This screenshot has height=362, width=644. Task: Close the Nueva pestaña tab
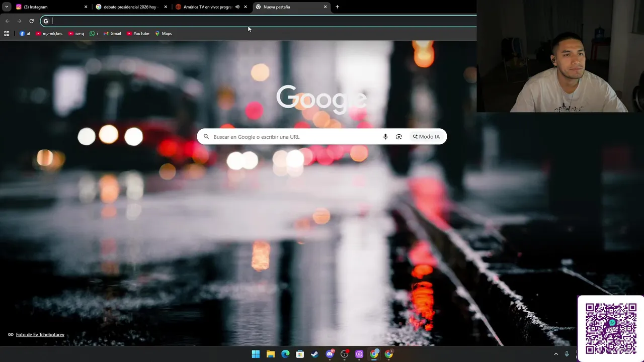(x=326, y=7)
